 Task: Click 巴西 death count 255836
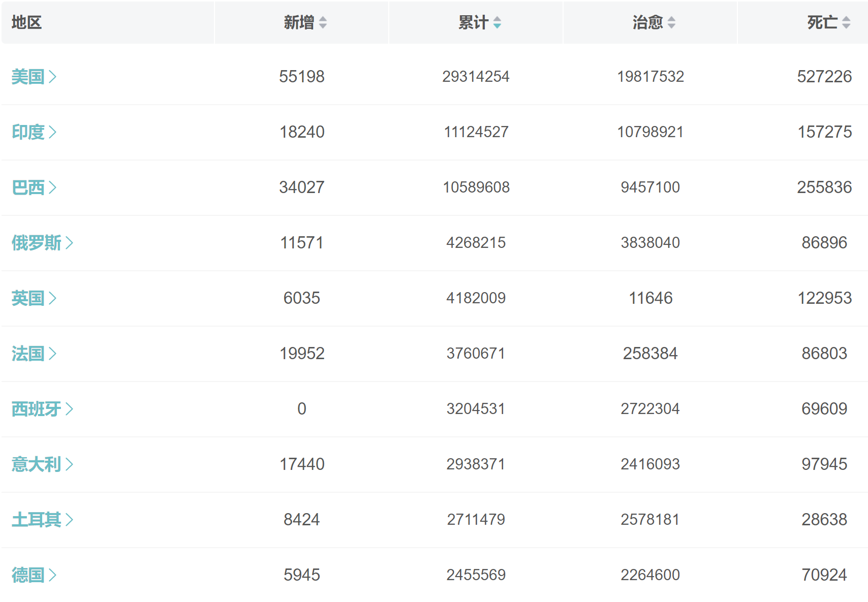pos(824,187)
